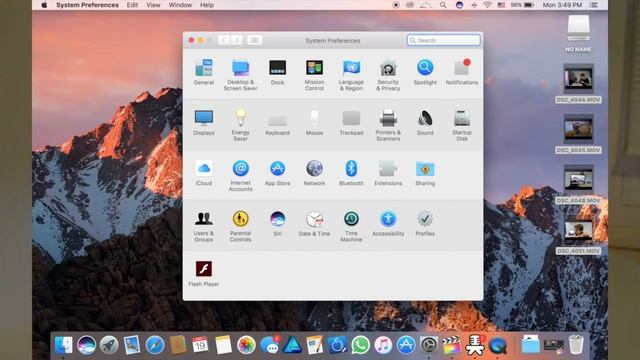Image resolution: width=640 pixels, height=360 pixels.
Task: Open WhatsApp from the Dock
Action: pos(360,345)
